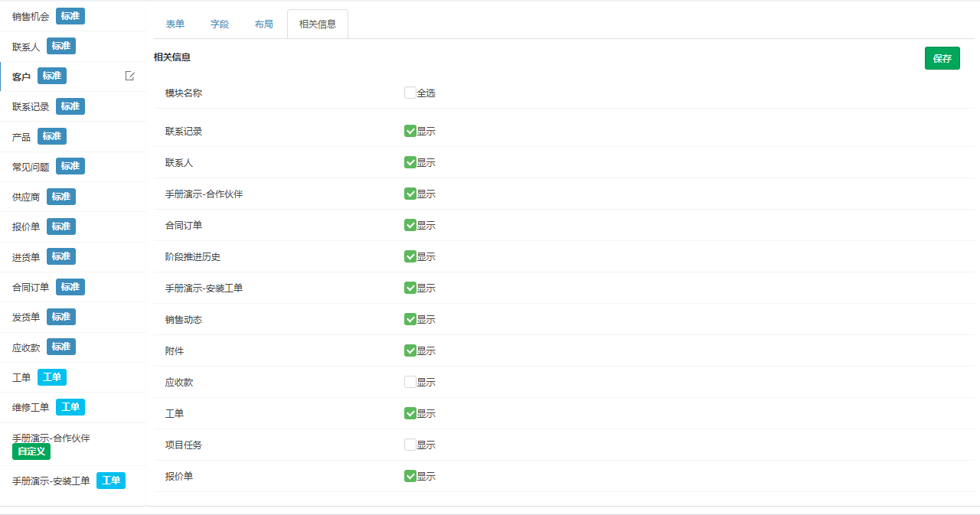
Task: Uncheck 显示 for 销售动态
Action: pos(410,319)
